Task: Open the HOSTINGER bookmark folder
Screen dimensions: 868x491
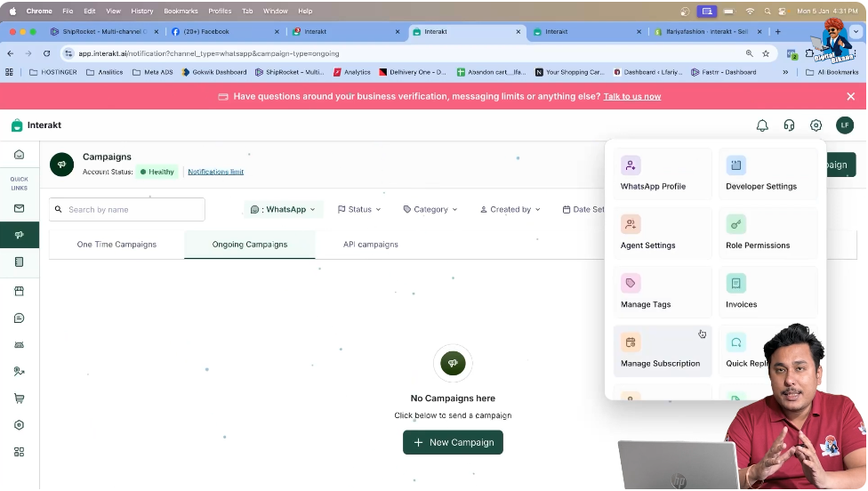Action: click(53, 72)
